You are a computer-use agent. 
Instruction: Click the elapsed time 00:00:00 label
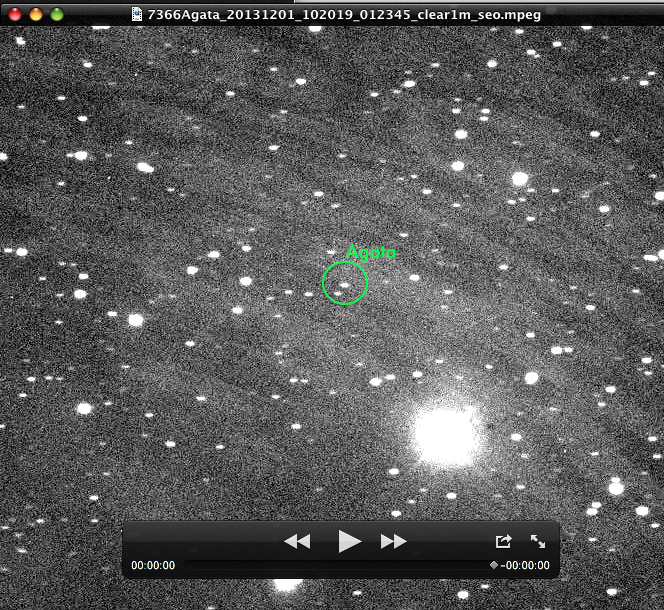click(x=153, y=565)
